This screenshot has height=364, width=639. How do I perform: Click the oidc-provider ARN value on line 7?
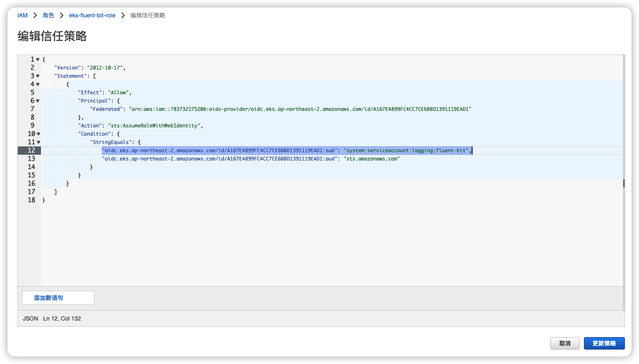click(300, 109)
